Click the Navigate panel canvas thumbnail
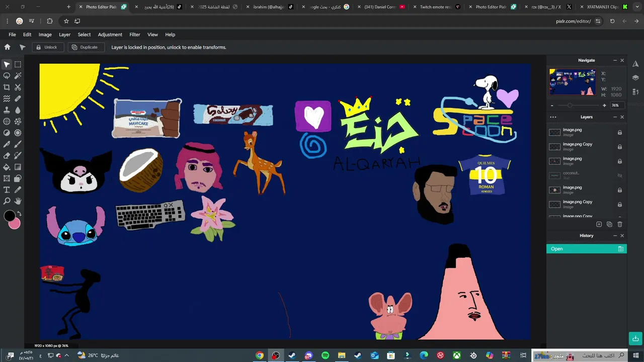This screenshot has height=362, width=644. coord(573,82)
